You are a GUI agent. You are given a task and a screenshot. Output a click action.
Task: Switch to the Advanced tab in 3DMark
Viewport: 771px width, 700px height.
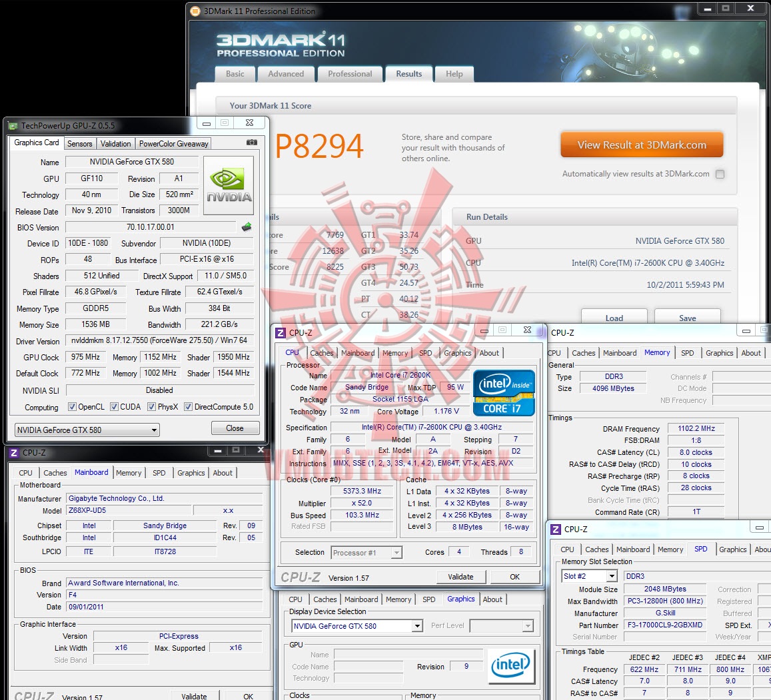click(286, 74)
